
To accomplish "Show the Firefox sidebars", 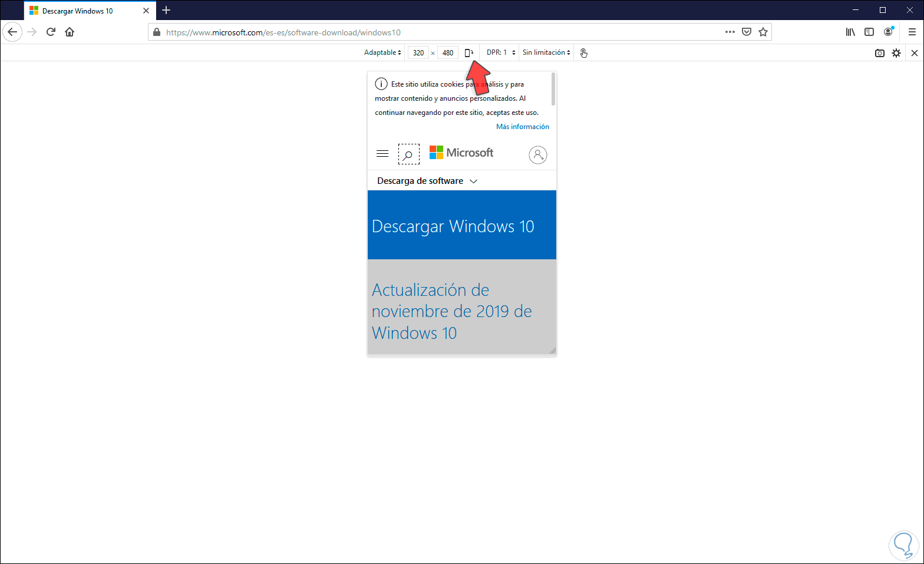I will (869, 32).
